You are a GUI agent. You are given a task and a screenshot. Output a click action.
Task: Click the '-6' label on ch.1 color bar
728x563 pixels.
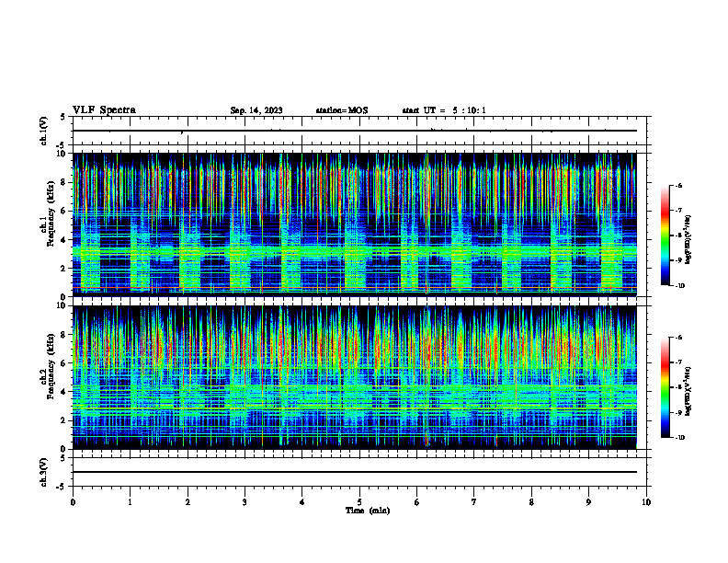pos(678,185)
